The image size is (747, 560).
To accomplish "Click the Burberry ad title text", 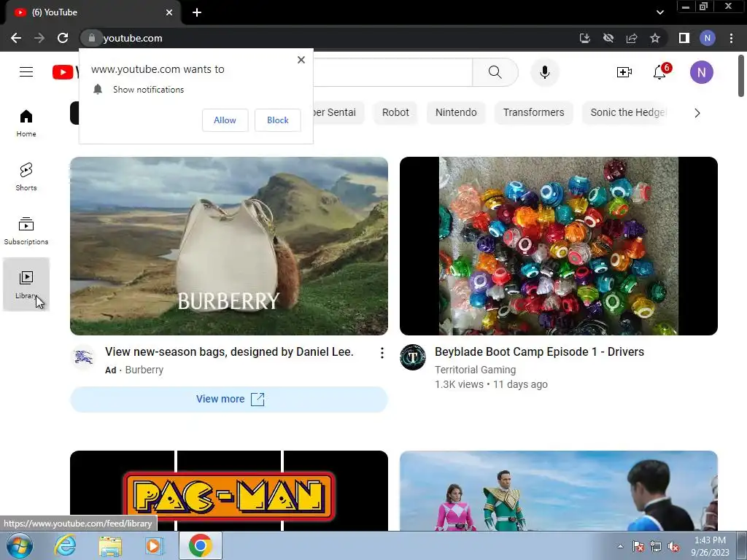I will pos(229,352).
